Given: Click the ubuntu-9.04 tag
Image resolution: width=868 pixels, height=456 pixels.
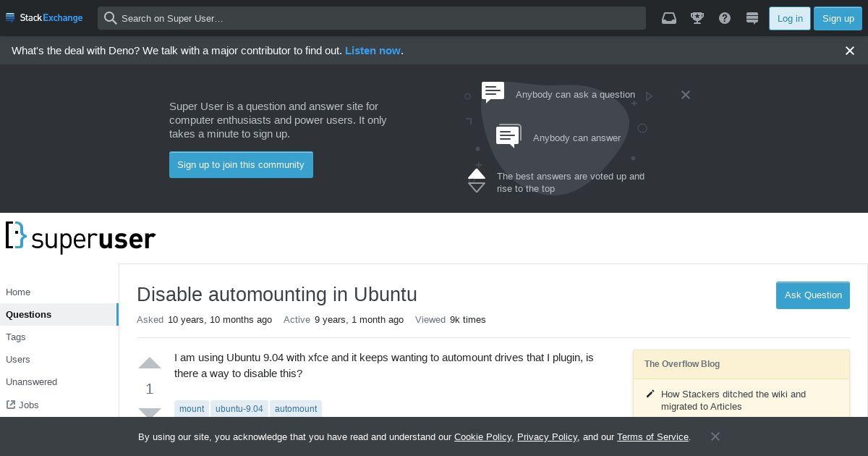Looking at the screenshot, I should (239, 409).
